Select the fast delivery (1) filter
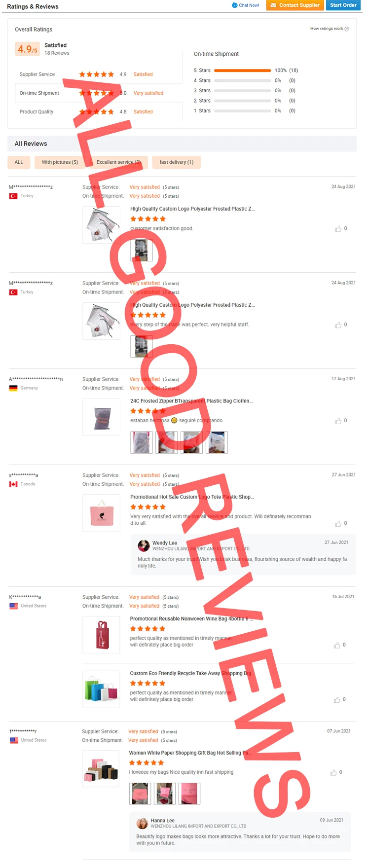 176,162
